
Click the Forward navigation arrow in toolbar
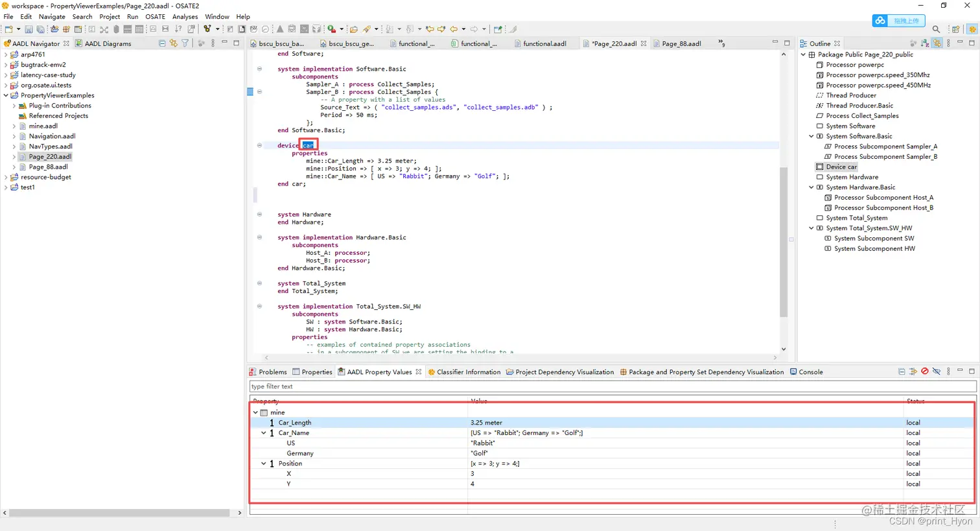click(474, 29)
